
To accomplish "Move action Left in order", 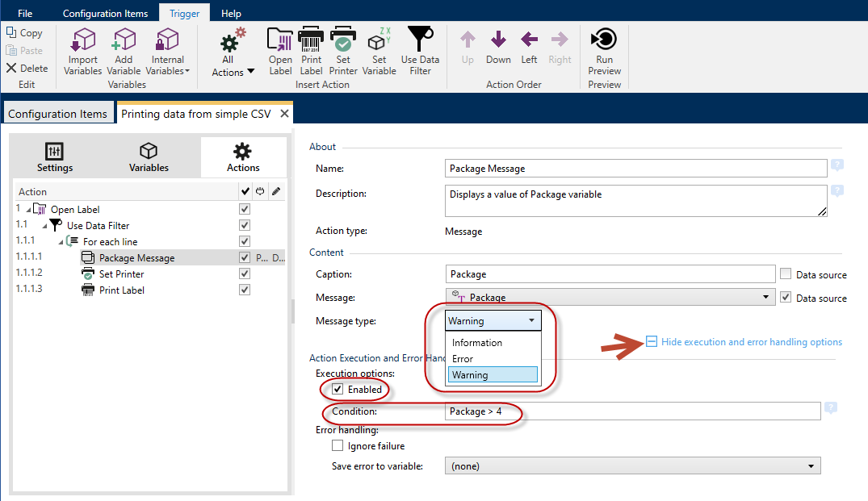I will point(529,40).
